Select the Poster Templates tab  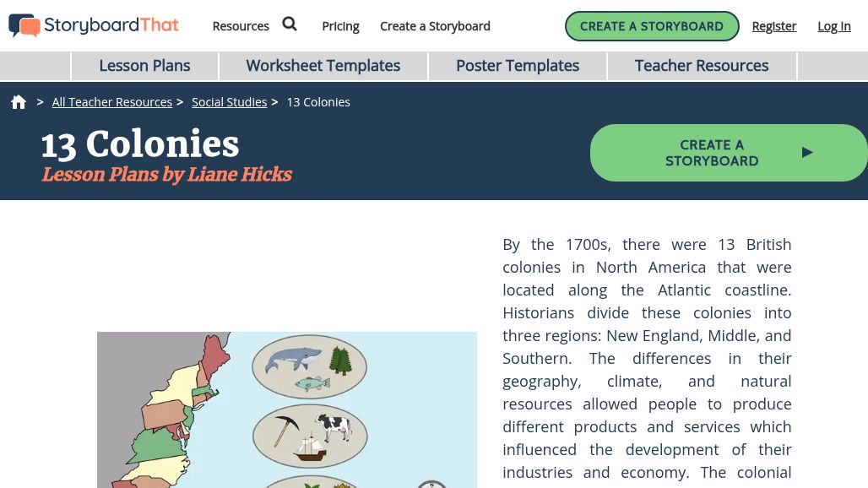(518, 66)
